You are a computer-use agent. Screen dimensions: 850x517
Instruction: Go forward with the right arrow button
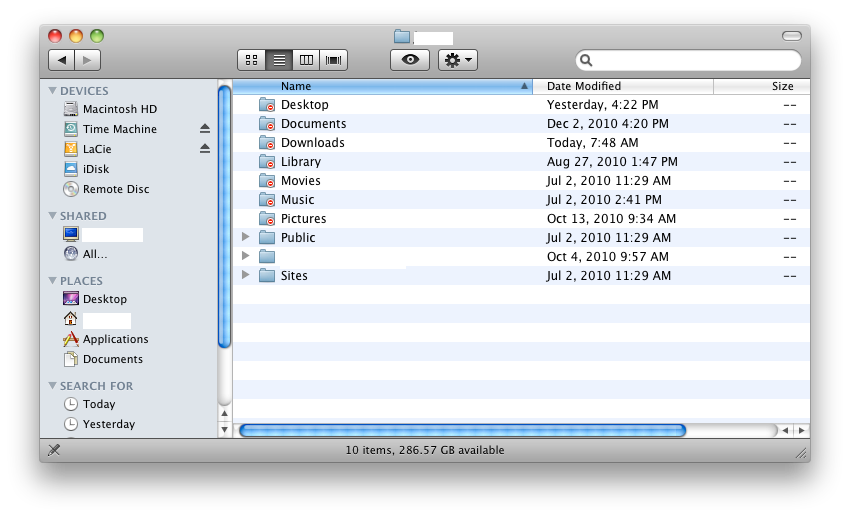[87, 60]
